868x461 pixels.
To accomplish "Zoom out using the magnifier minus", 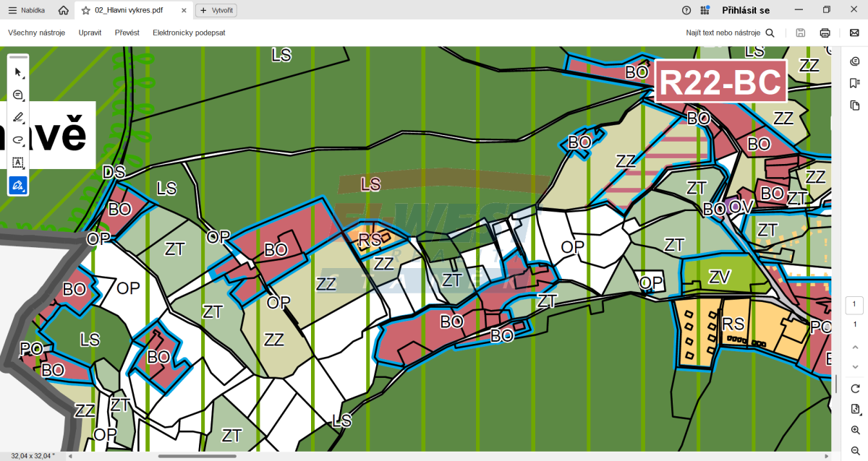I will click(855, 450).
